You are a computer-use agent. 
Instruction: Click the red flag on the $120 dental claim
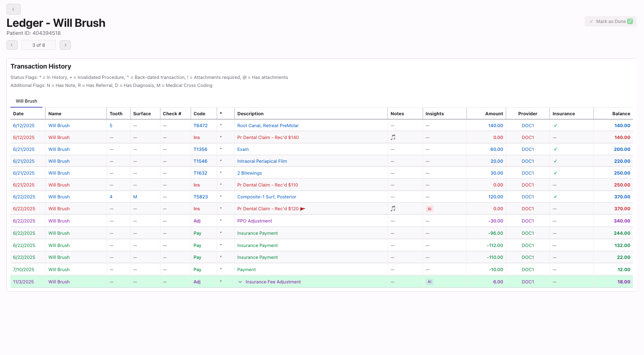(302, 209)
